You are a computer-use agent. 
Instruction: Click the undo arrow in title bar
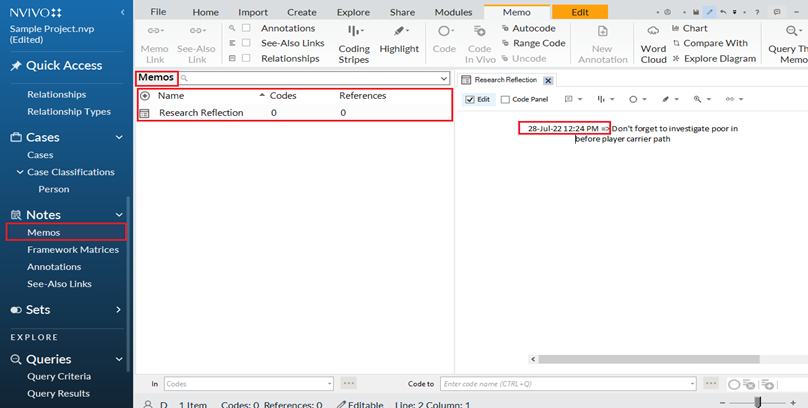click(723, 12)
